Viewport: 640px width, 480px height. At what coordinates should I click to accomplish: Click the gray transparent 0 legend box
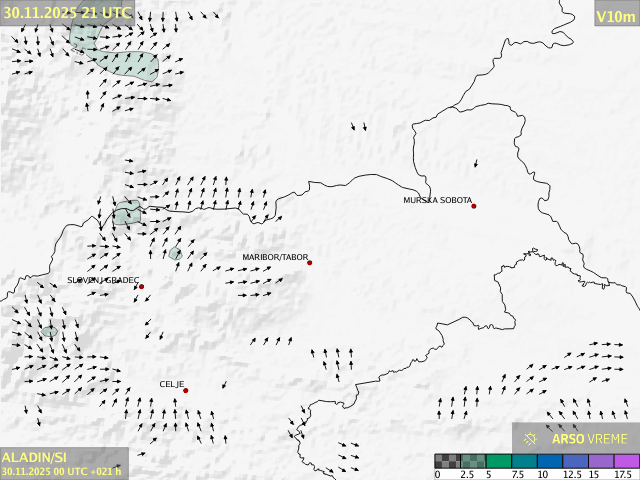point(447,461)
